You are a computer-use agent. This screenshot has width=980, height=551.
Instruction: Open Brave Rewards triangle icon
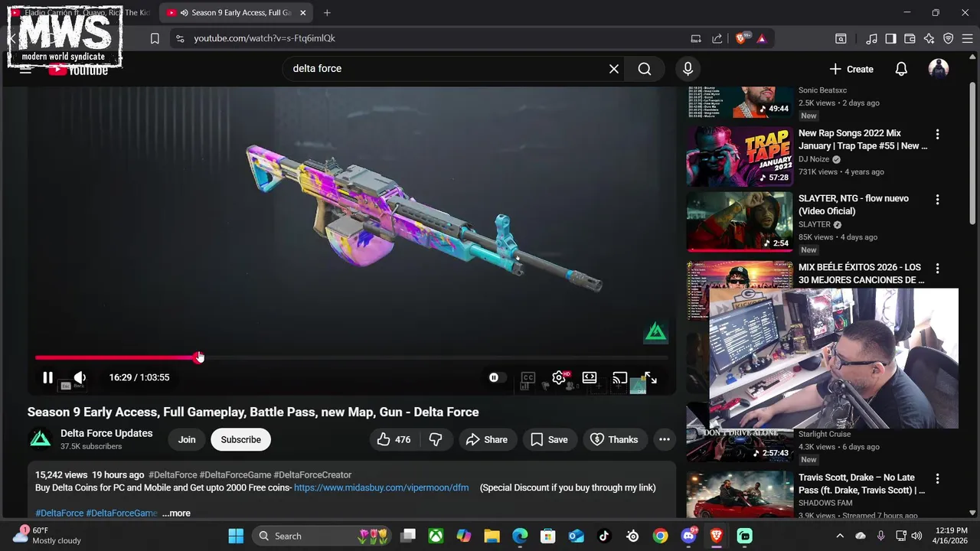pos(762,38)
